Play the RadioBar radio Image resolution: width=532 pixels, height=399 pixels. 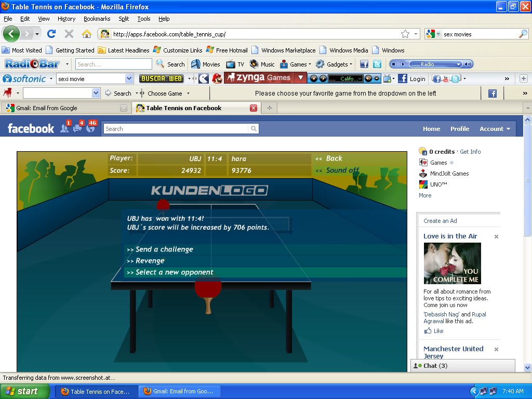(403, 64)
